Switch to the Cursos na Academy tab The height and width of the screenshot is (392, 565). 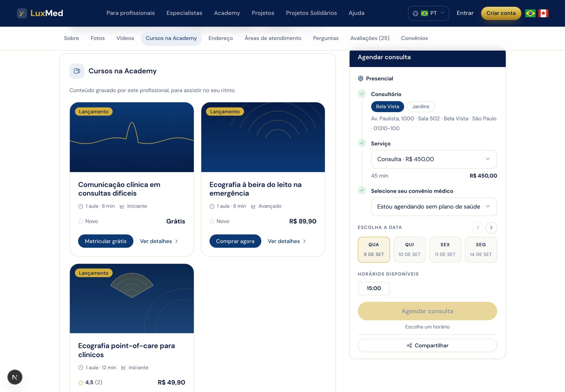click(171, 38)
